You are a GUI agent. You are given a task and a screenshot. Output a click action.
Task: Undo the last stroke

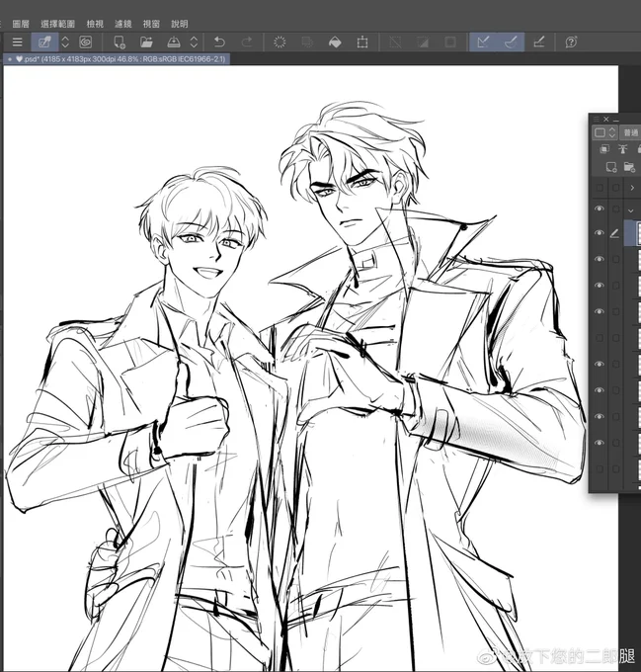(219, 42)
